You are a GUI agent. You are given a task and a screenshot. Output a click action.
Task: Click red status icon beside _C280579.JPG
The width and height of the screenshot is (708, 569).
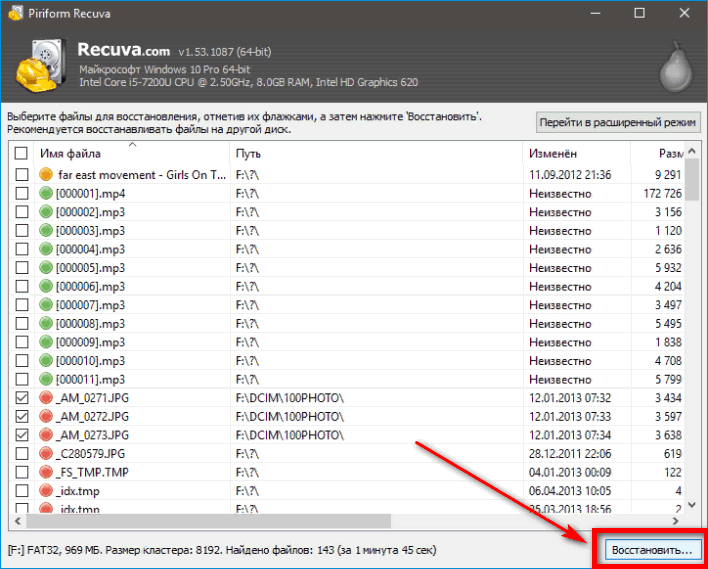click(45, 454)
